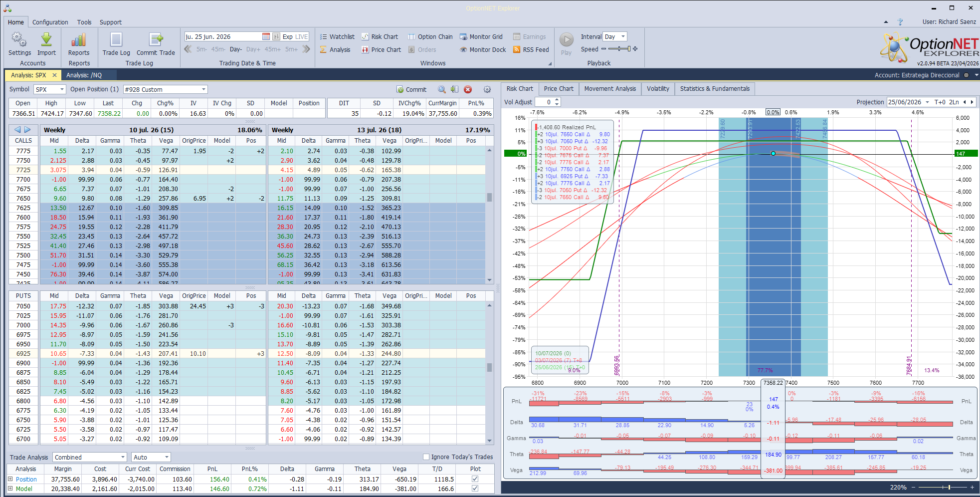Uncheck the Model plot checkbox

click(475, 489)
